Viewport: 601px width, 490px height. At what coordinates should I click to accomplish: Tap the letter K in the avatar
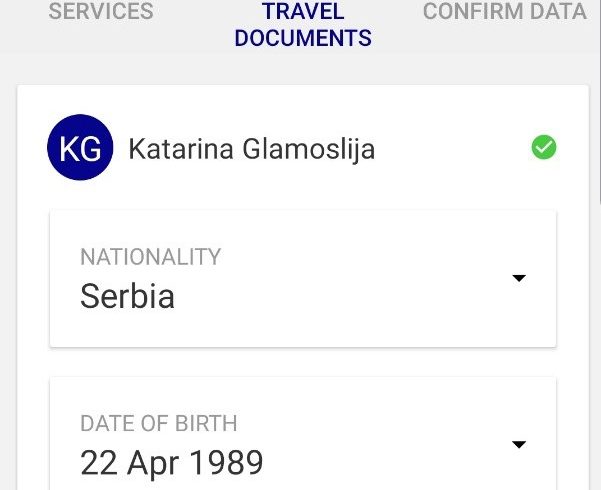point(69,149)
